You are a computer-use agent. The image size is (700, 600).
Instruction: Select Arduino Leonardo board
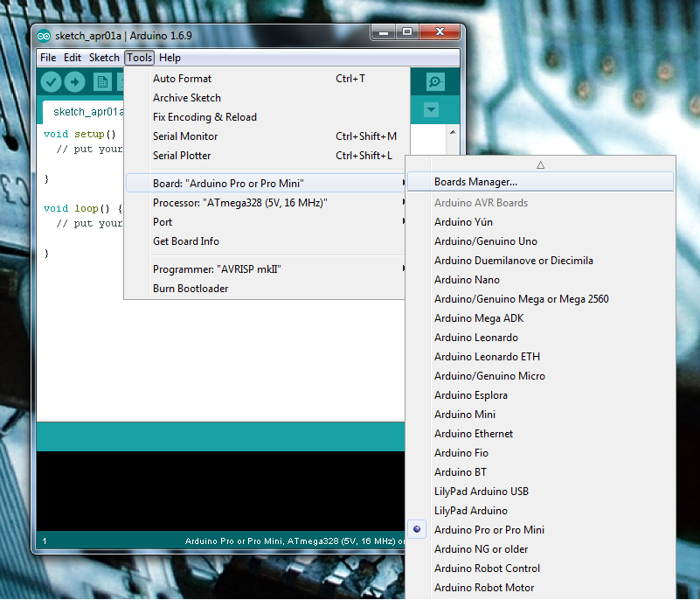tap(541, 338)
